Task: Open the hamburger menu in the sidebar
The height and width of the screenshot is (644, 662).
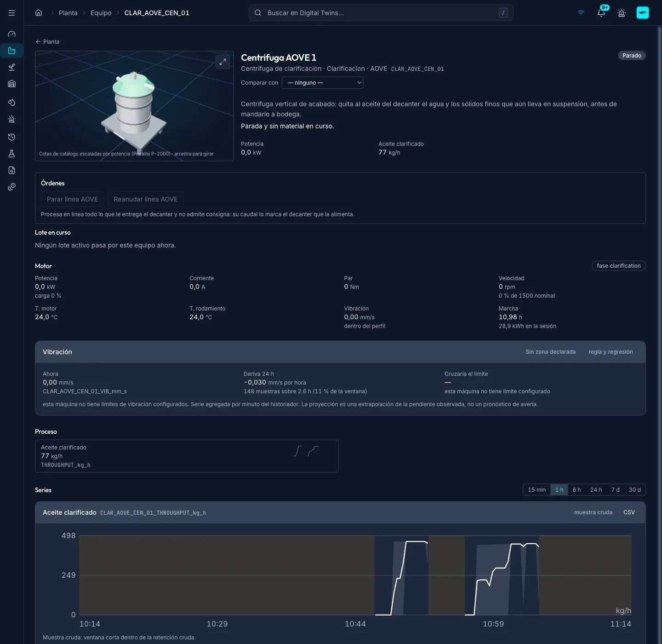Action: tap(11, 13)
